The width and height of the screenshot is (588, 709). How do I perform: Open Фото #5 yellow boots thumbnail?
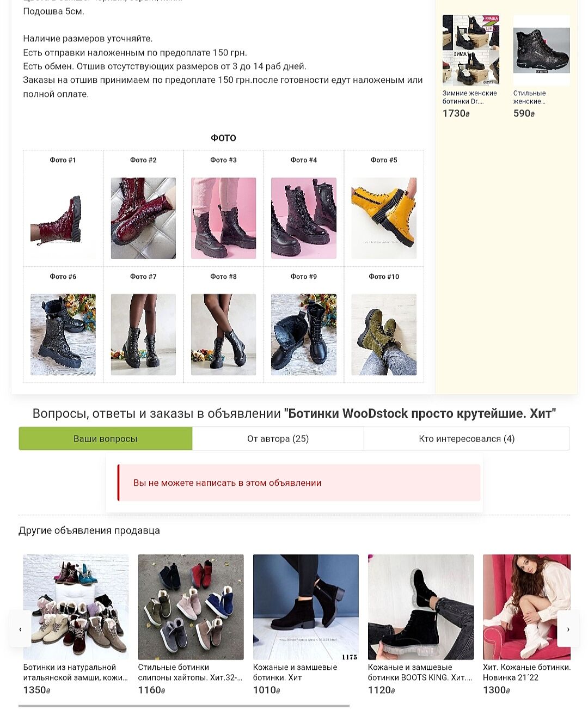point(384,218)
